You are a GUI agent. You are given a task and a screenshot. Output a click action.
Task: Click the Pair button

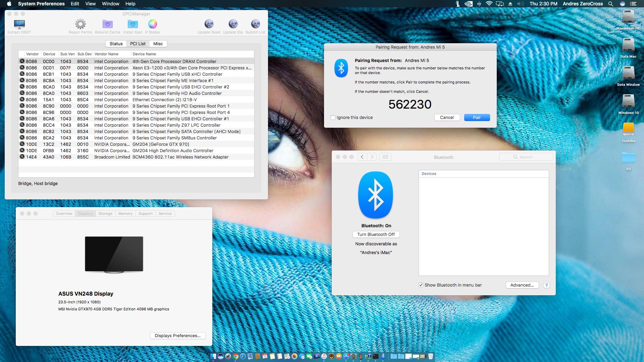tap(477, 118)
